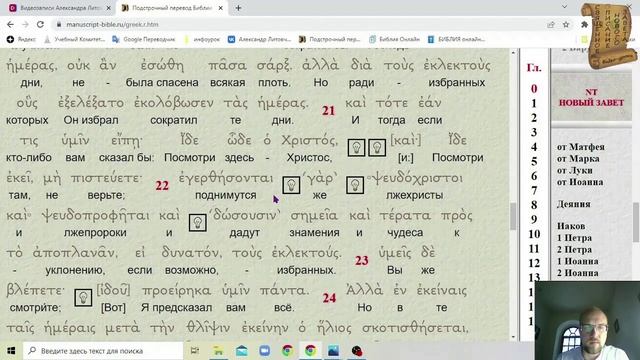This screenshot has width=640, height=360.
Task: Open the lightbulb note before ψευδόχριστοι
Action: coord(355,185)
